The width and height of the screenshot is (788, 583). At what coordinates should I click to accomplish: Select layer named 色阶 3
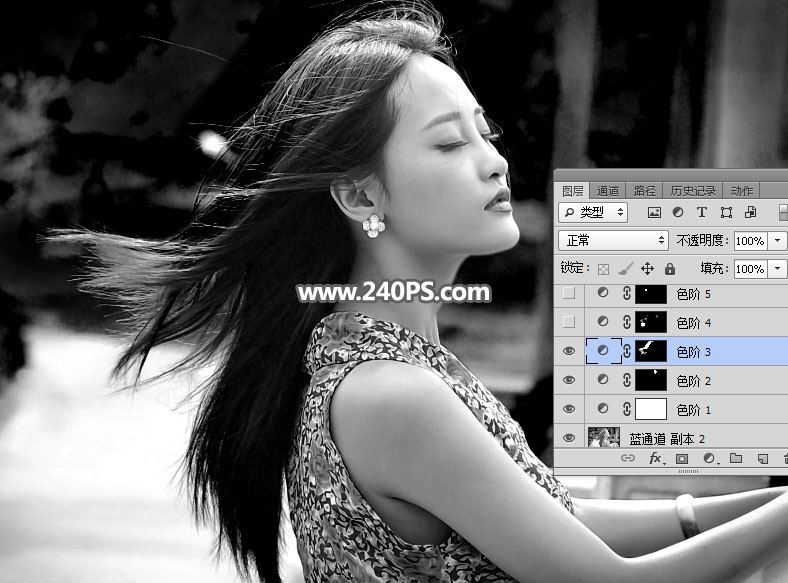pos(693,352)
